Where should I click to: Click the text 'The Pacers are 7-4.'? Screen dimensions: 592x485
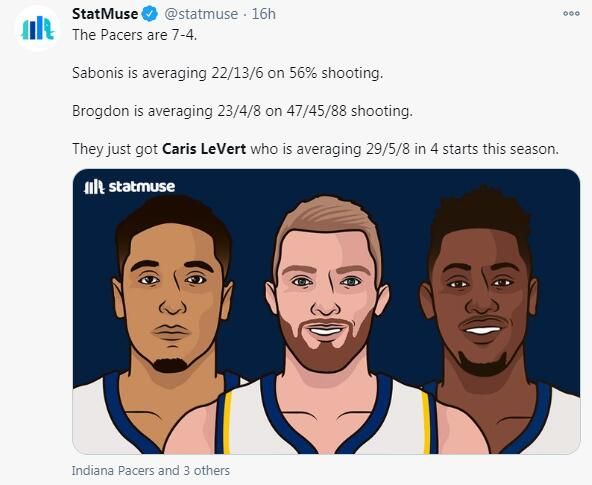point(135,35)
